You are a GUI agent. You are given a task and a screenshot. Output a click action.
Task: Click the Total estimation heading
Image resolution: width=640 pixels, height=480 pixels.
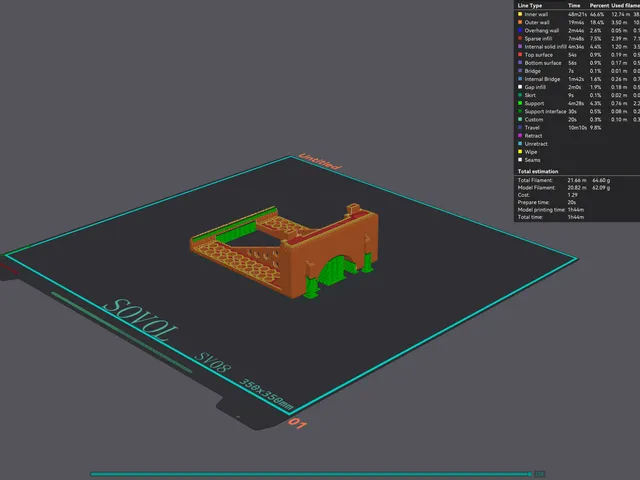point(538,171)
